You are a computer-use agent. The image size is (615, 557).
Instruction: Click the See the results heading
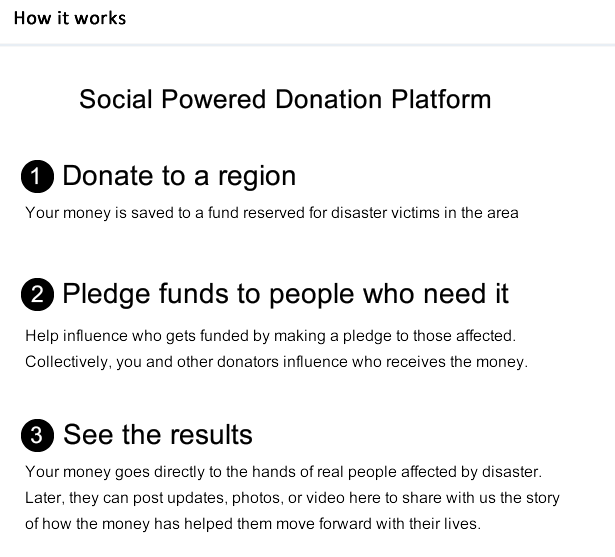tap(158, 435)
